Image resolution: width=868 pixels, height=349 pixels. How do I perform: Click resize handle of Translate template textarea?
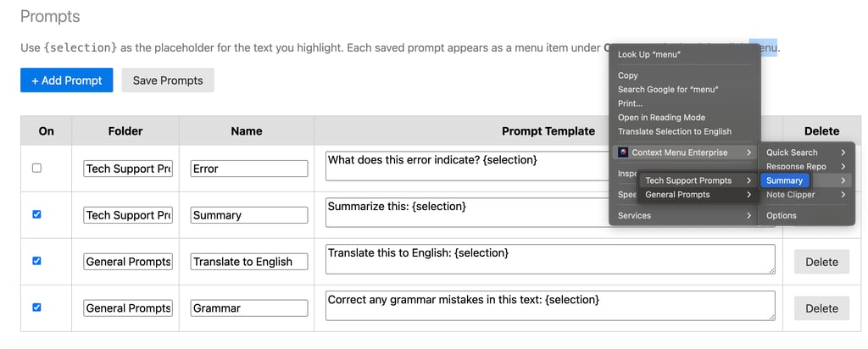(771, 270)
